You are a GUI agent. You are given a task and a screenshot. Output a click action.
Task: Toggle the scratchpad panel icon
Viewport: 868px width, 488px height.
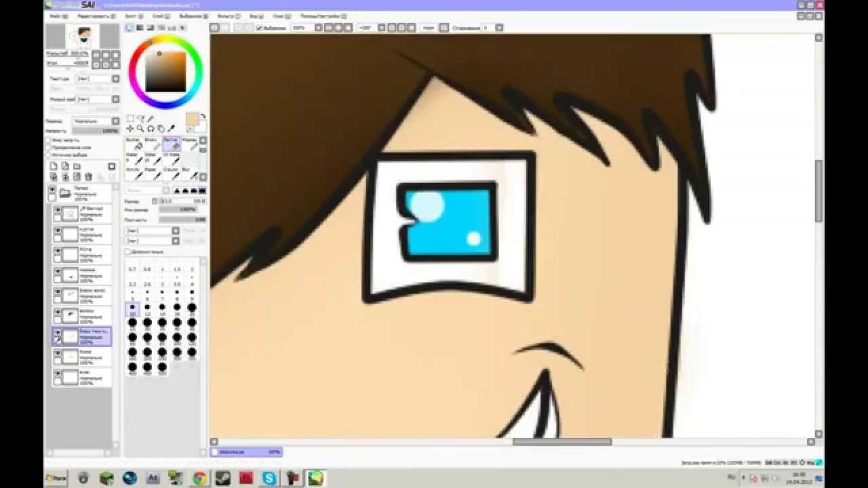tap(183, 28)
